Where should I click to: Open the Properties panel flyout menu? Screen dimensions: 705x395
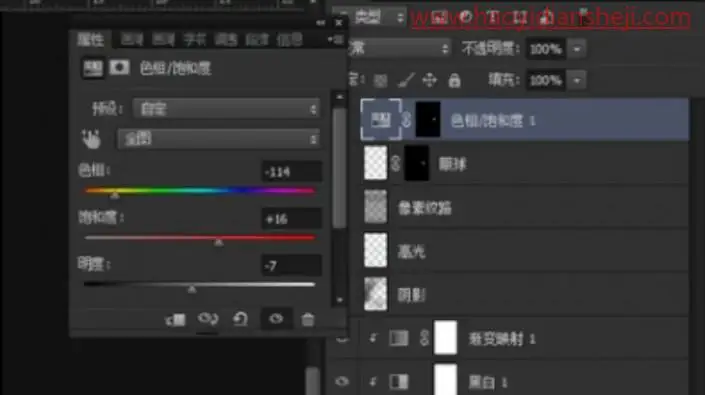335,40
